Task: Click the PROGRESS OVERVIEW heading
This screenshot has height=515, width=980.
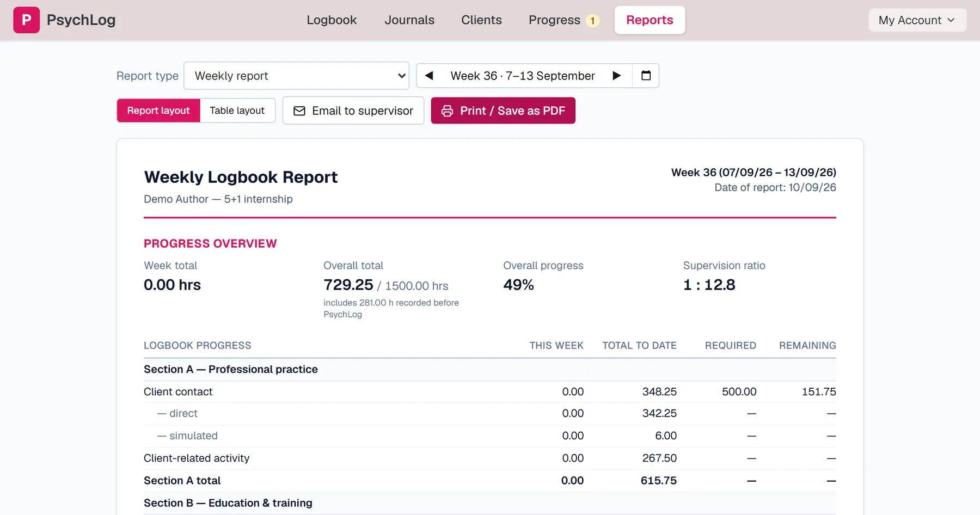Action: (210, 243)
